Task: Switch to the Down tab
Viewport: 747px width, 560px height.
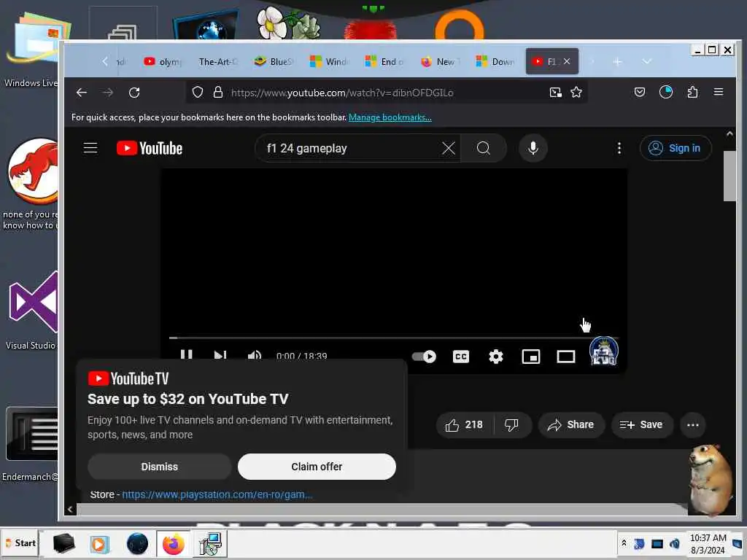Action: point(495,61)
